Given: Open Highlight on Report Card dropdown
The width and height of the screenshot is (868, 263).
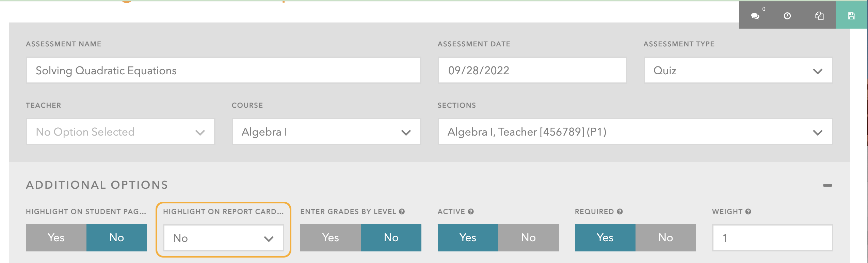Looking at the screenshot, I should 223,238.
